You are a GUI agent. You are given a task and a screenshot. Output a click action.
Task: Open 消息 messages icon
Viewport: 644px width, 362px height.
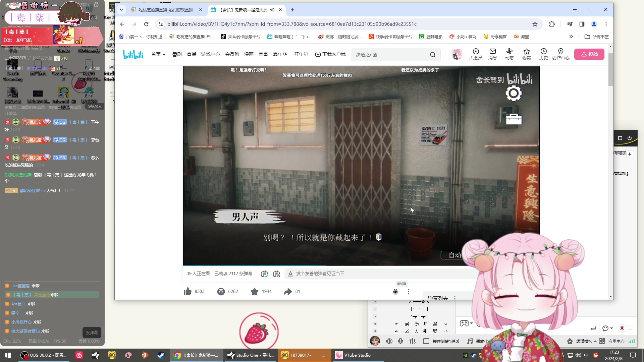point(492,54)
